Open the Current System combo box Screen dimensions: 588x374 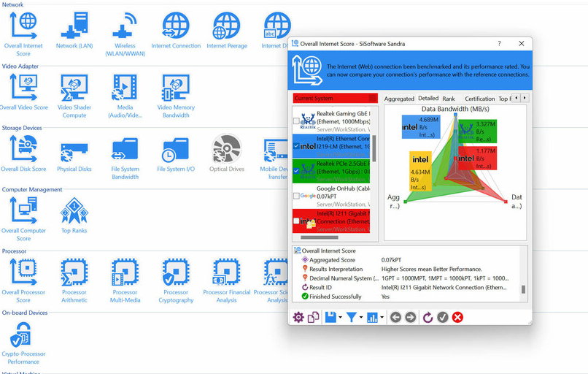pos(335,98)
